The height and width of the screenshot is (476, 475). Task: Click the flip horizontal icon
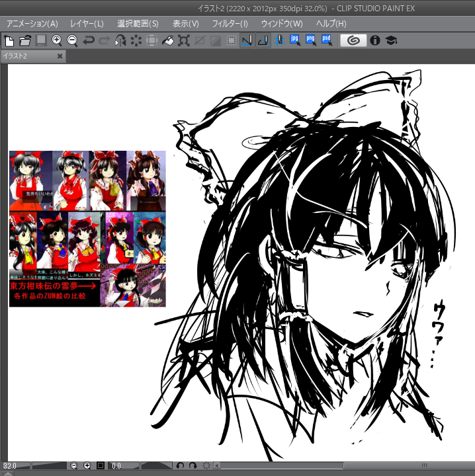pos(120,41)
